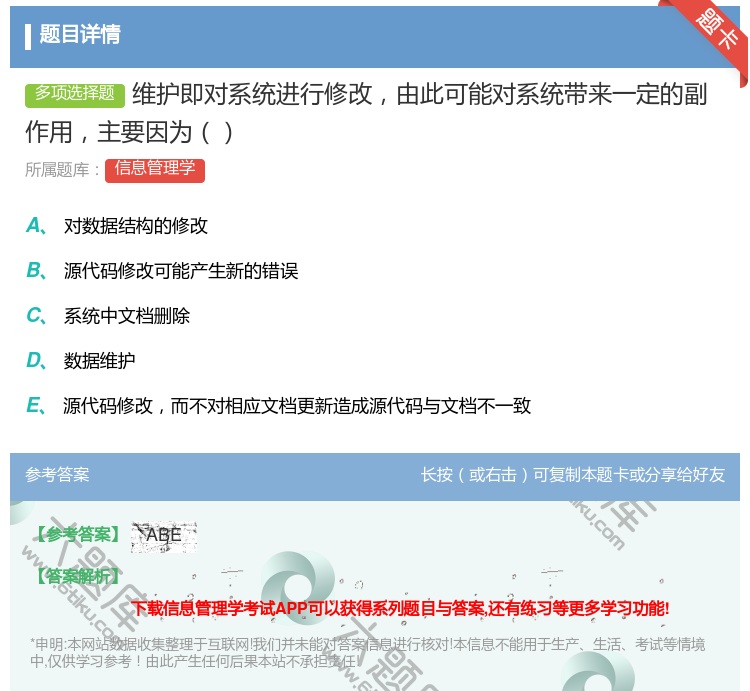
Task: Click the letter E option marker
Action: coord(36,406)
